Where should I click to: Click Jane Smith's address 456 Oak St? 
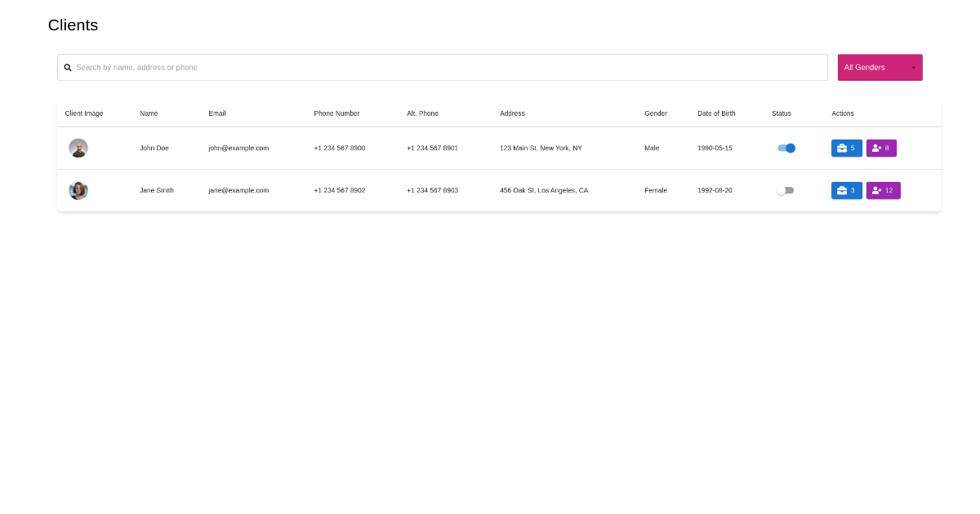pos(543,190)
